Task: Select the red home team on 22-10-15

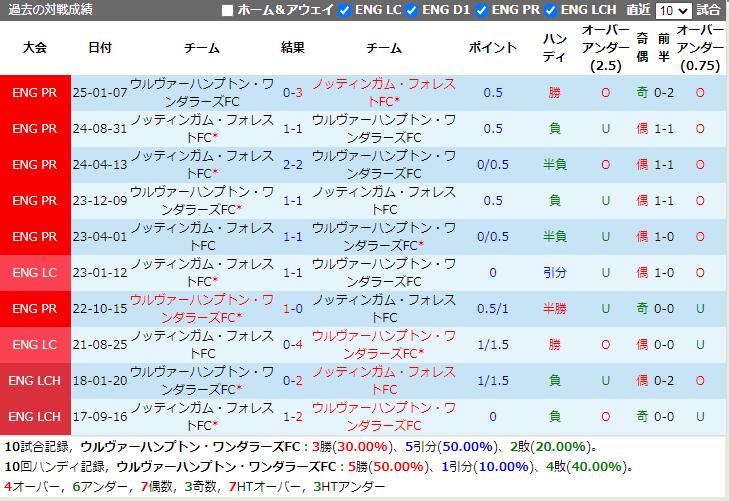Action: coord(201,309)
